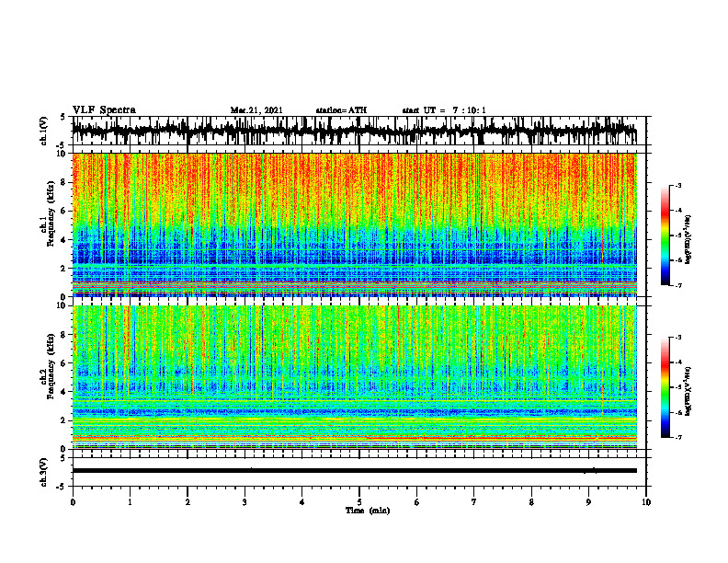Click the ch.1 spectrogram "6" kHz tick label
Viewport: 728px width, 563px height.
coord(65,211)
